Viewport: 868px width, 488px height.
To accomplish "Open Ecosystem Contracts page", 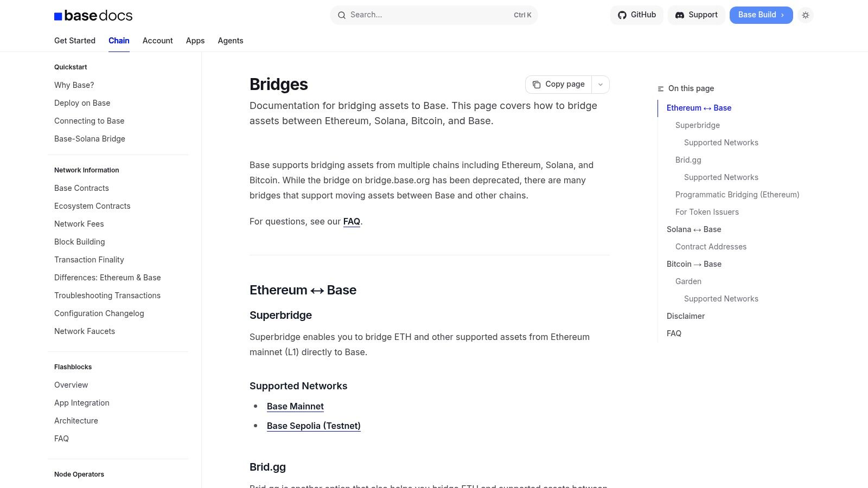I will [x=92, y=206].
